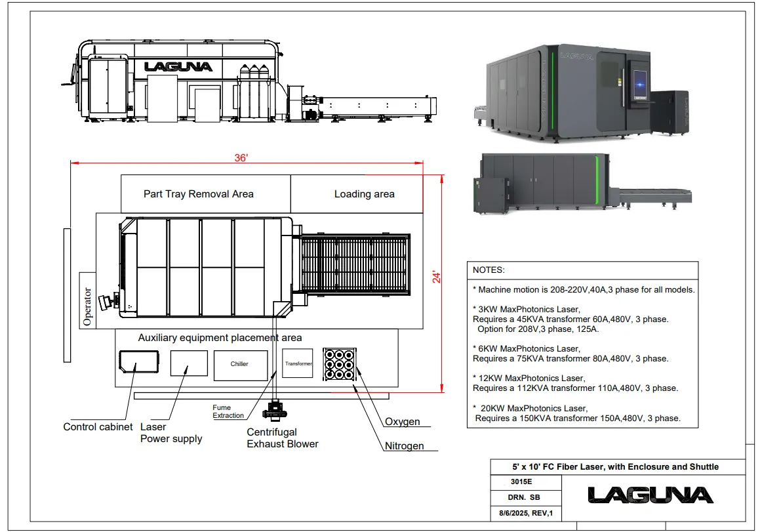The width and height of the screenshot is (760, 532).
Task: Click the title '5' x 10' FC Fiber Laser'
Action: (x=615, y=466)
